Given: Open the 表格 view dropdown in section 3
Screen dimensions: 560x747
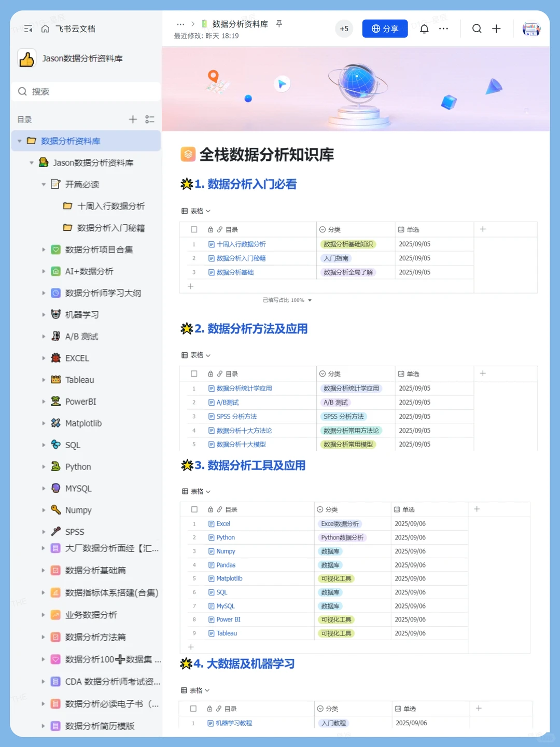Looking at the screenshot, I should 197,491.
